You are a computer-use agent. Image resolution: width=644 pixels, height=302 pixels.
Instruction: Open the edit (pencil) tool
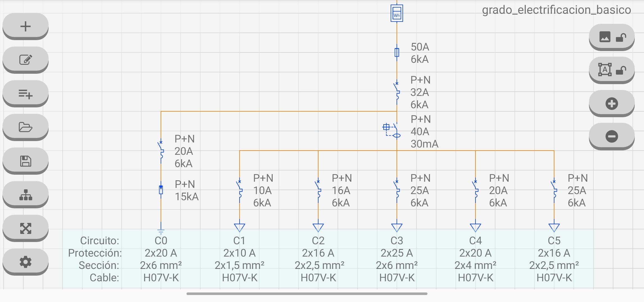[x=25, y=59]
